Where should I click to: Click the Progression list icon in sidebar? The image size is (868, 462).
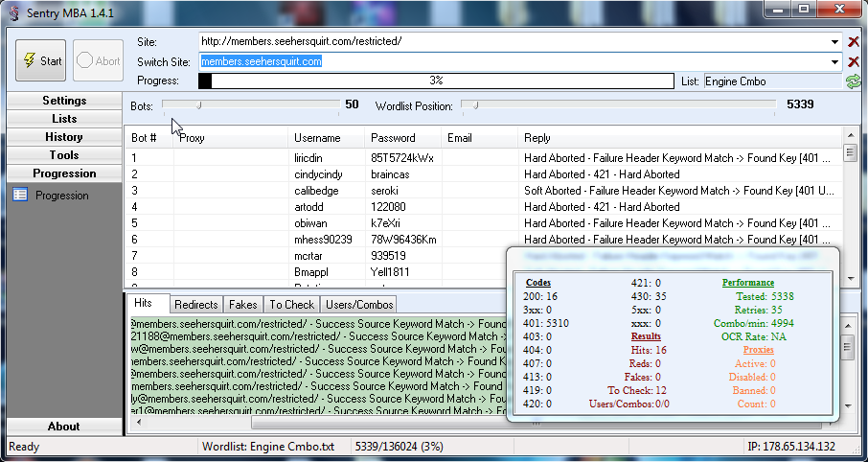pos(20,196)
